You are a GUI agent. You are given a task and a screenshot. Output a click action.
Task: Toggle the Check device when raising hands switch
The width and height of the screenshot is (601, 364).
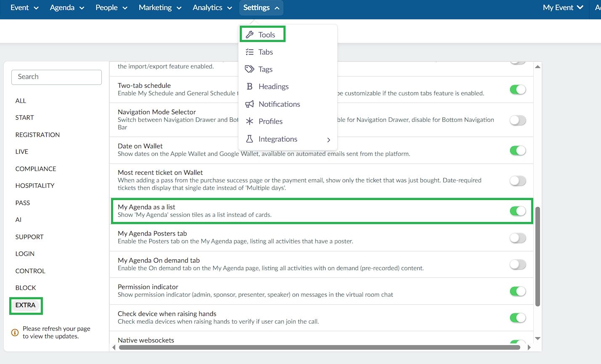pyautogui.click(x=518, y=318)
